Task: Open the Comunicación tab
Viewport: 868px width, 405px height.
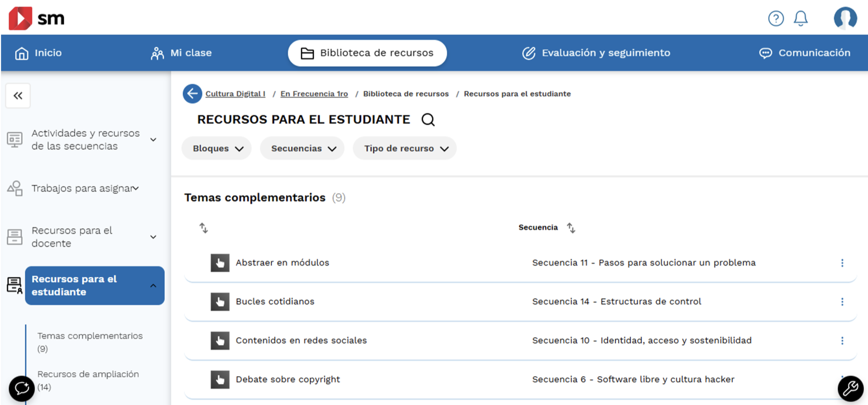Action: click(805, 53)
